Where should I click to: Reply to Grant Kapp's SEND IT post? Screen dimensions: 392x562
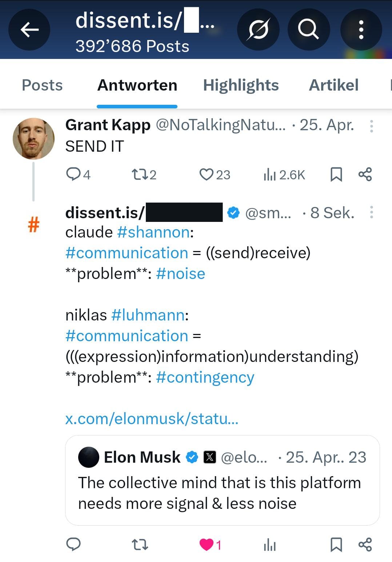(74, 175)
